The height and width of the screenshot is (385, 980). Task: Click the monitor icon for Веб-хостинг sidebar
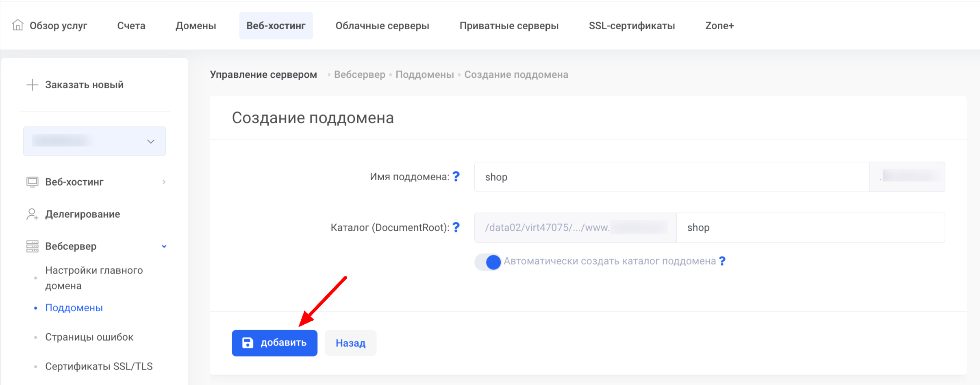tap(32, 182)
